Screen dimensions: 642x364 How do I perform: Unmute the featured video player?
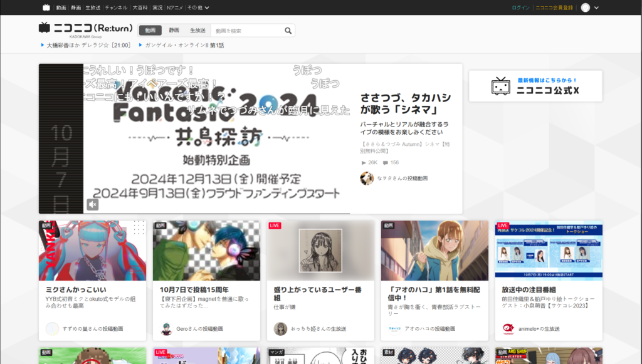93,204
